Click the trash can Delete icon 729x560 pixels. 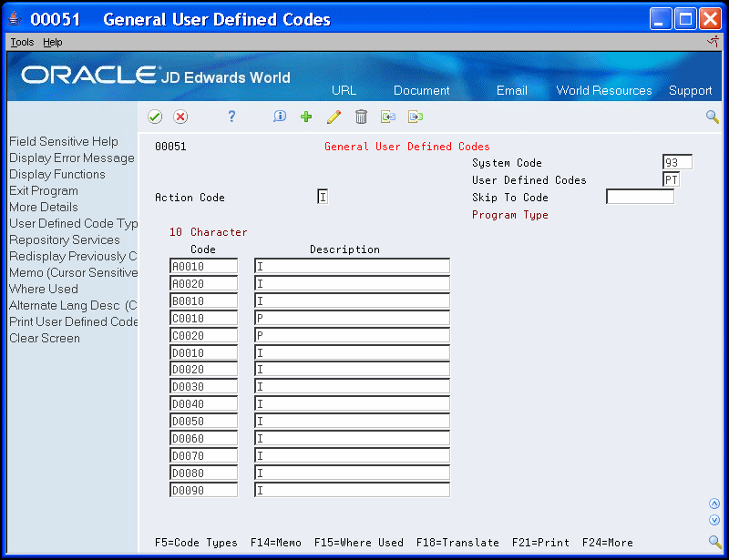point(361,117)
